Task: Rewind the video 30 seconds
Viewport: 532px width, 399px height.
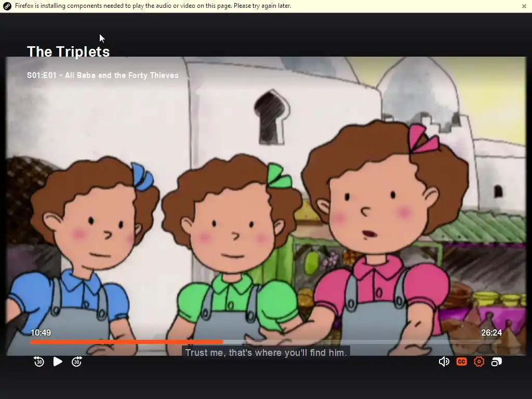Action: pos(39,362)
